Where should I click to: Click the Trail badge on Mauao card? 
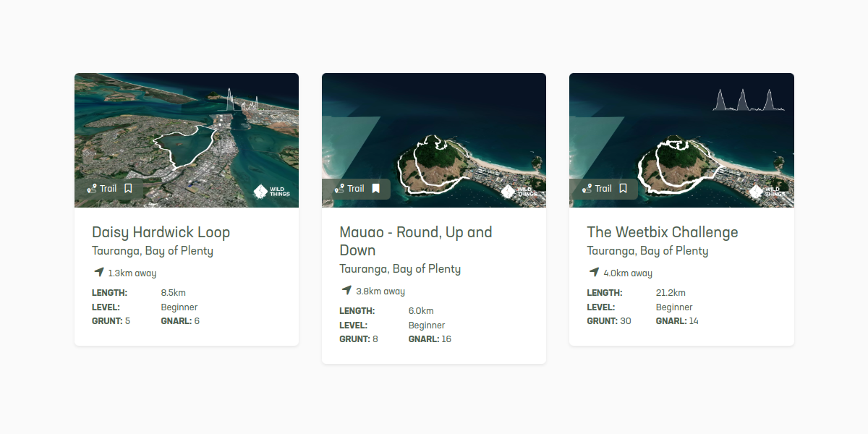[357, 189]
